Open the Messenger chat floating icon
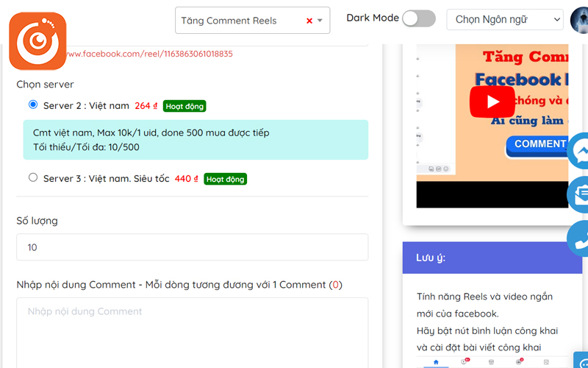 coord(578,151)
